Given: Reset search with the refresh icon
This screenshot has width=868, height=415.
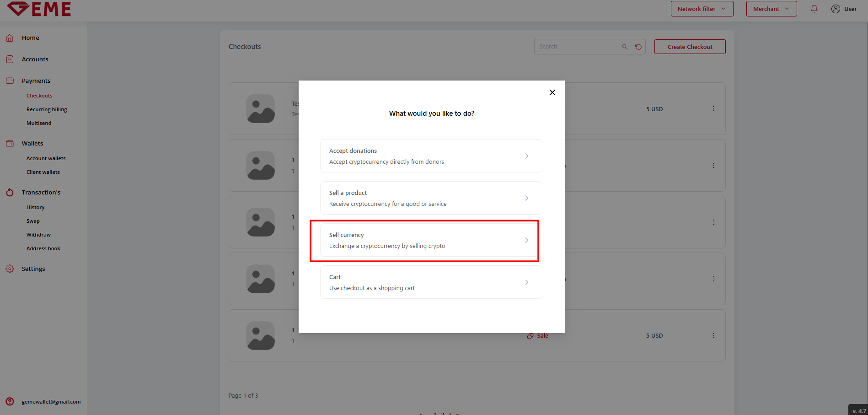Looking at the screenshot, I should pos(638,47).
